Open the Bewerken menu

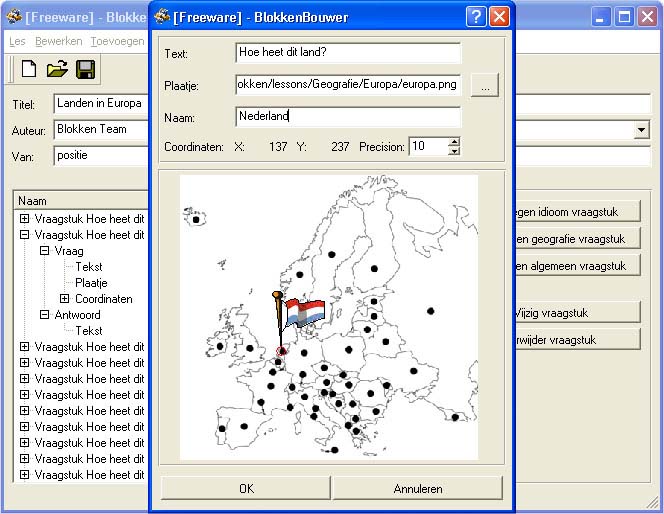pos(58,42)
